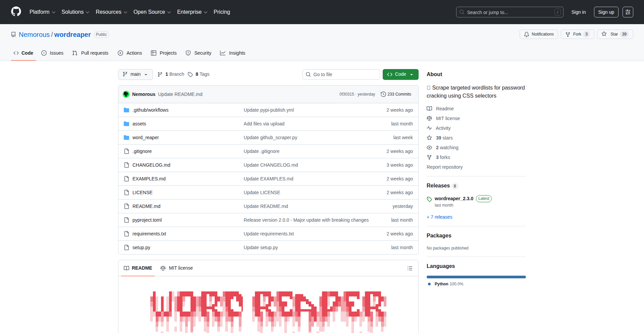Click the Sign up button
Image resolution: width=644 pixels, height=333 pixels.
[x=606, y=12]
